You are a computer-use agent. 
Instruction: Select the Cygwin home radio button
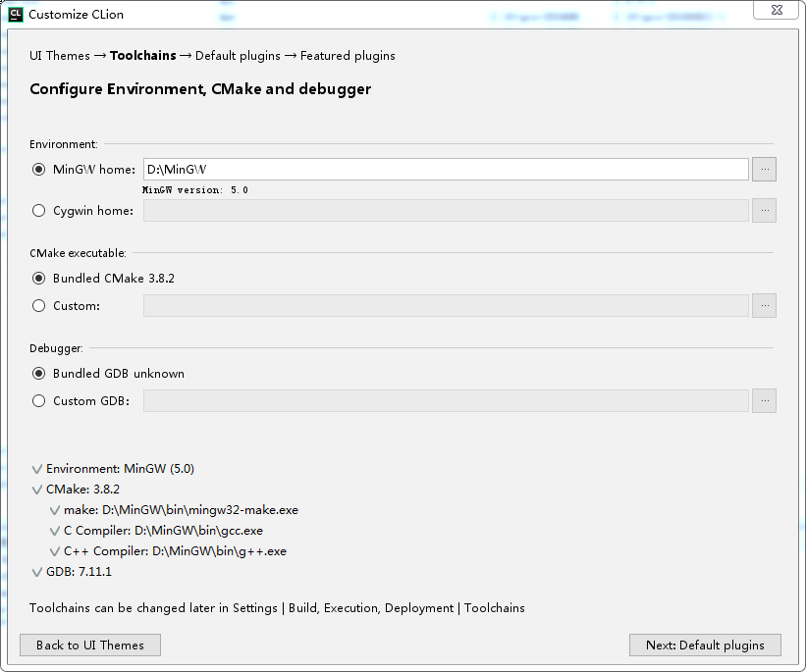pos(39,210)
